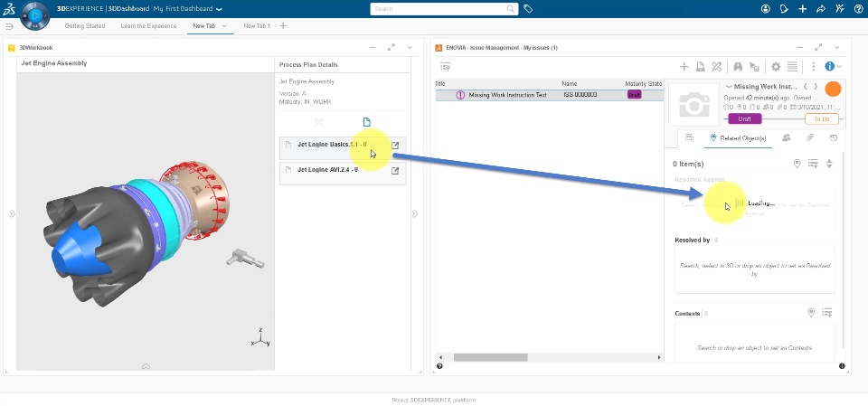Click the horizontal scrollbar under issue list

[x=490, y=358]
